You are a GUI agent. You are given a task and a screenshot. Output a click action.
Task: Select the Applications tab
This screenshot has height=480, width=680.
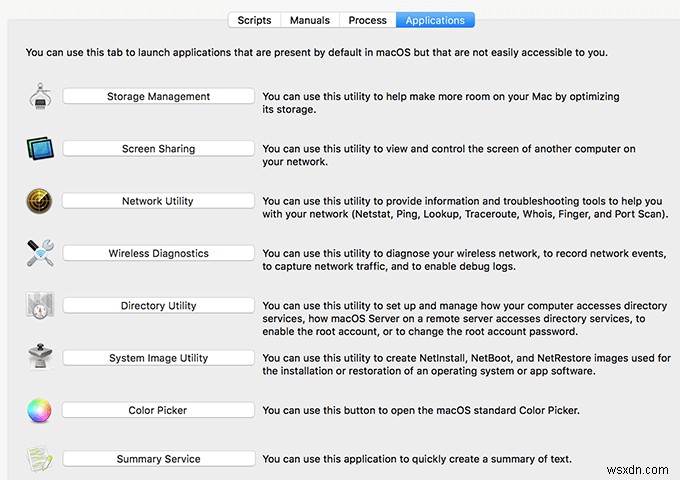(435, 20)
